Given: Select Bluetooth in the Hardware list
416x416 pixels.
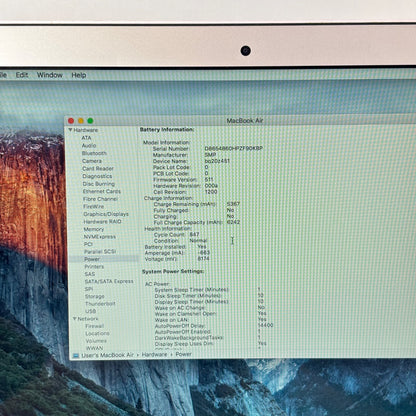Looking at the screenshot, I should tap(94, 153).
